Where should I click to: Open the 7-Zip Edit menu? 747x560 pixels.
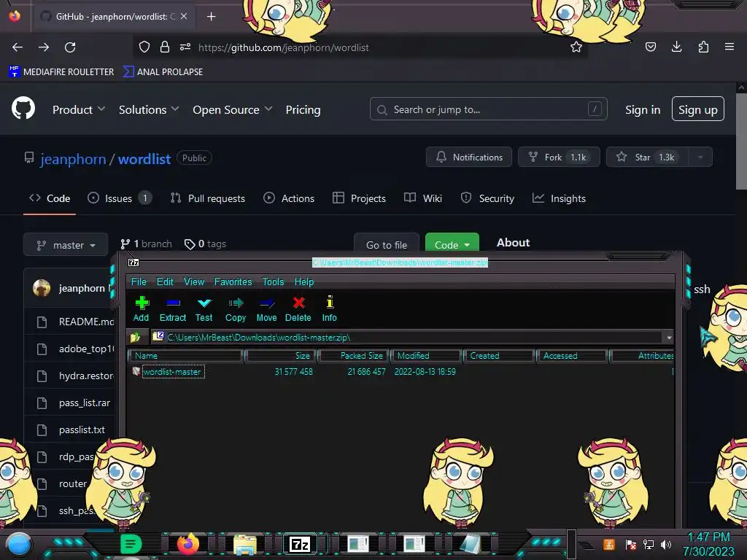click(165, 282)
